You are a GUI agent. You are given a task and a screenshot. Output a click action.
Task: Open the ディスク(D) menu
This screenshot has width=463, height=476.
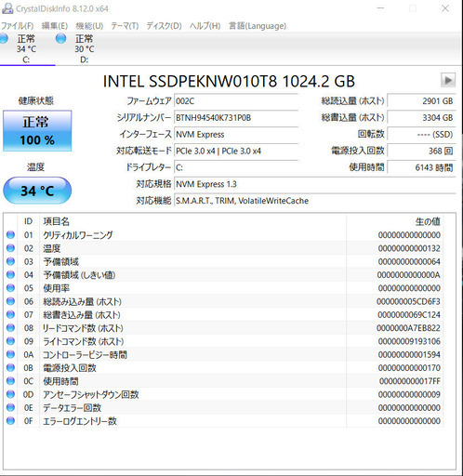click(x=164, y=26)
